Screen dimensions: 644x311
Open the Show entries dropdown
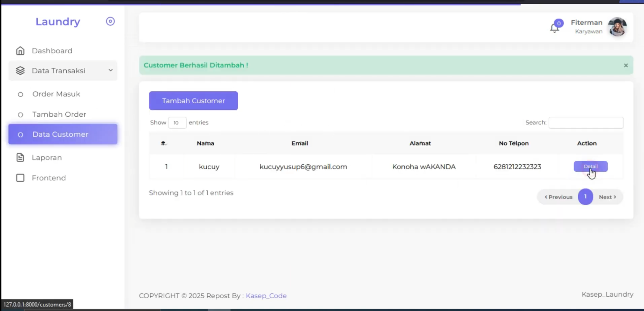click(177, 123)
